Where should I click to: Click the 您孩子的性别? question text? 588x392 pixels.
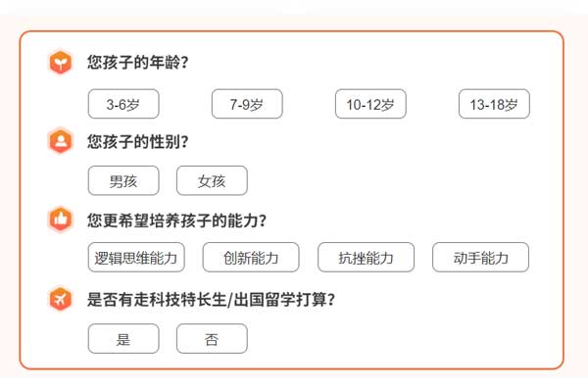tap(137, 141)
